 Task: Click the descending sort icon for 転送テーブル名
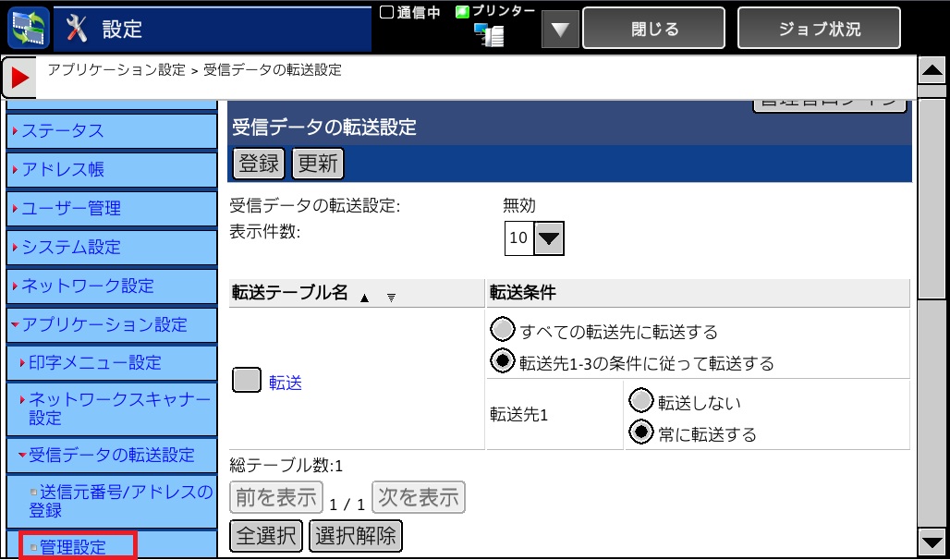click(391, 298)
